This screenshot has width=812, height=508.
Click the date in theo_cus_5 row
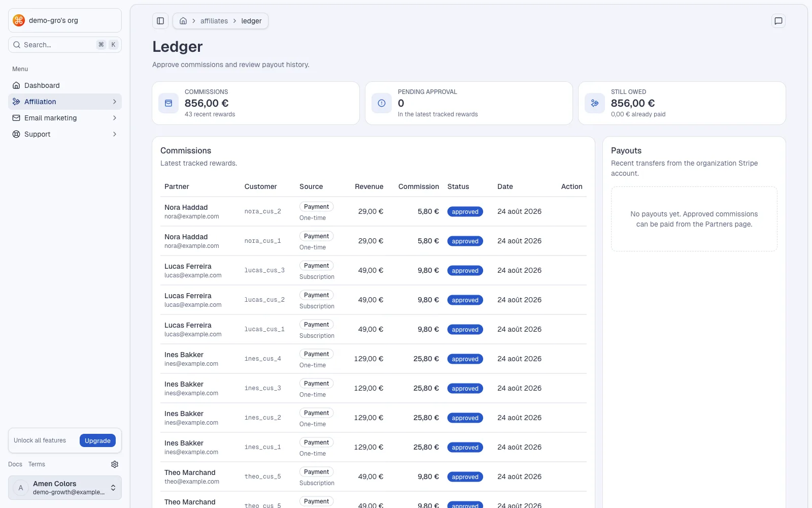pos(519,477)
